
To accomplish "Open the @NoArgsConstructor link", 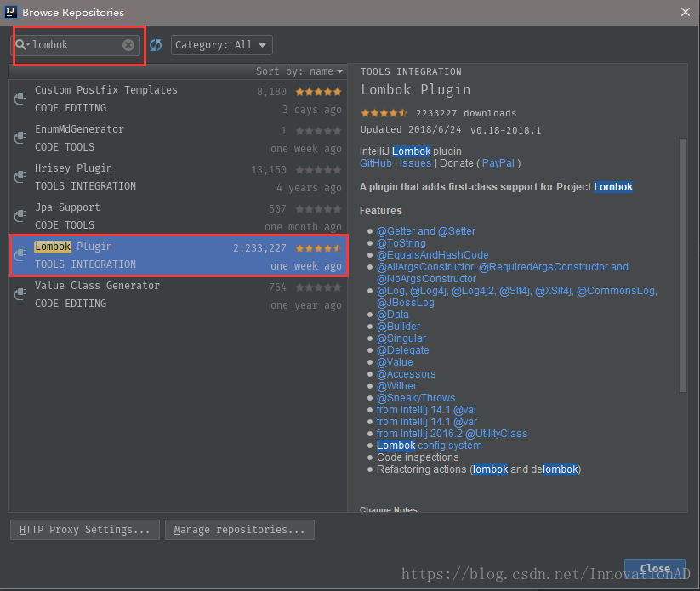I will tap(426, 279).
